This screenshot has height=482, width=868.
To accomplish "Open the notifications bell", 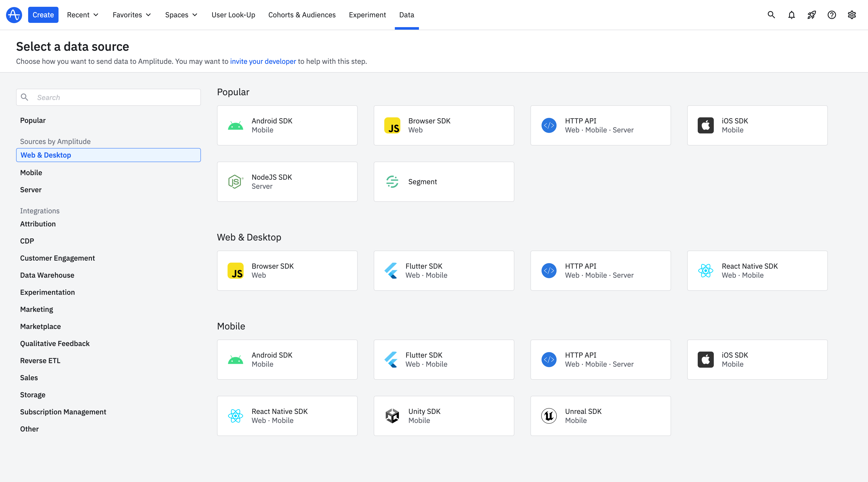I will click(791, 15).
